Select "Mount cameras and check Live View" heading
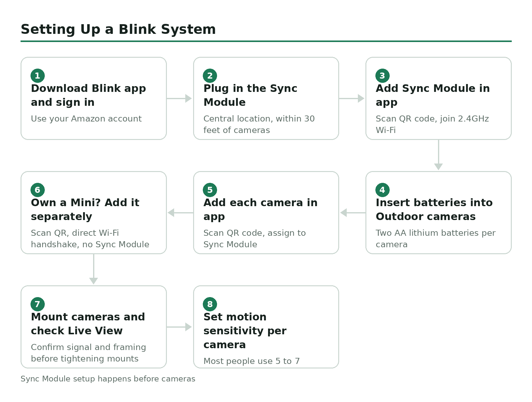532x402 pixels. (x=88, y=324)
